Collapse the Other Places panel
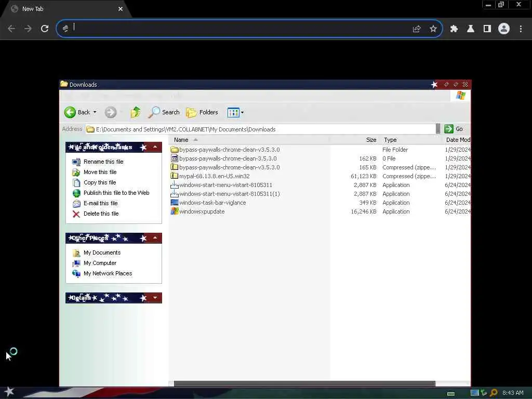The image size is (532, 399). tap(155, 238)
